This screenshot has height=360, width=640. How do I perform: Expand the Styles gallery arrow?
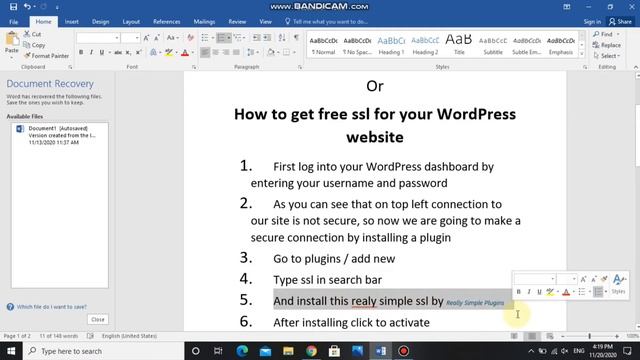tap(582, 53)
